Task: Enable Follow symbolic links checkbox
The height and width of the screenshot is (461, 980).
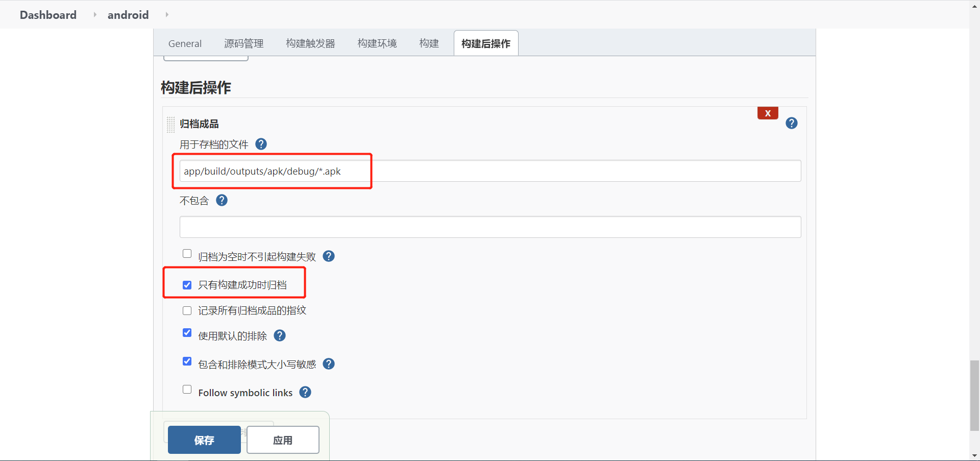Action: point(187,390)
